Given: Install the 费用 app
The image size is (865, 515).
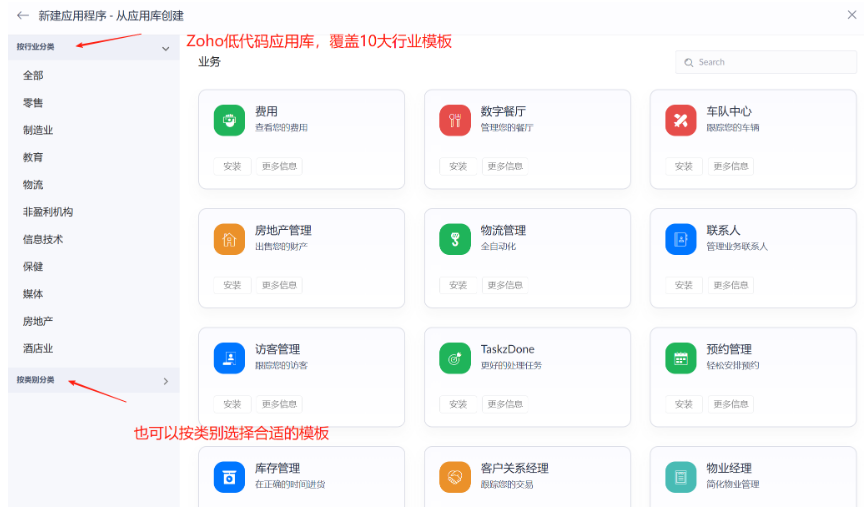Looking at the screenshot, I should pyautogui.click(x=232, y=166).
